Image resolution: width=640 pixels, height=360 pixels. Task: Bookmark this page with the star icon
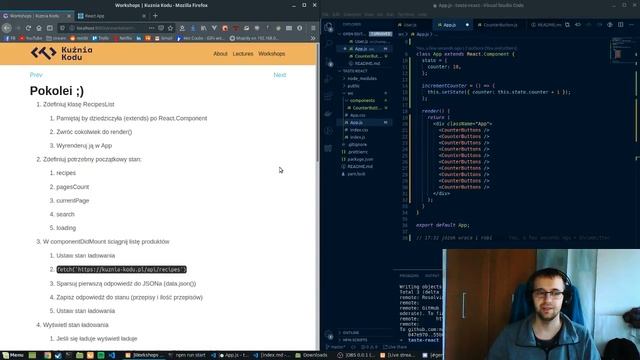tap(171, 28)
